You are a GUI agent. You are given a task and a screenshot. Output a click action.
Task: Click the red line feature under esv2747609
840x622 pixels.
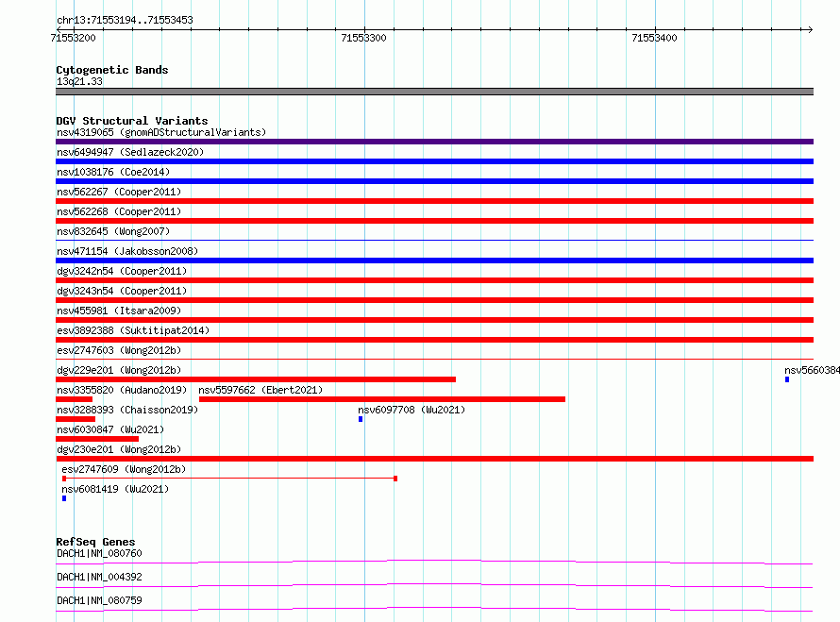point(230,479)
